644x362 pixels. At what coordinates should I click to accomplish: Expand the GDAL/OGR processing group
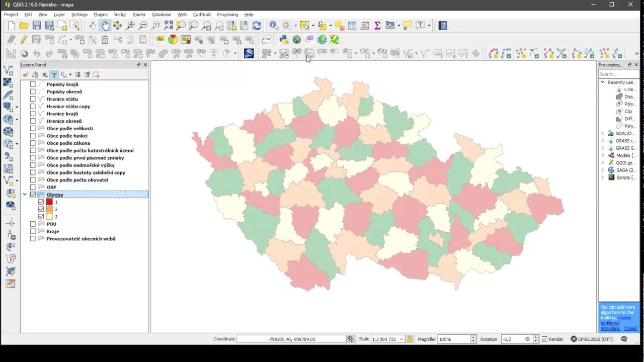[x=602, y=133]
